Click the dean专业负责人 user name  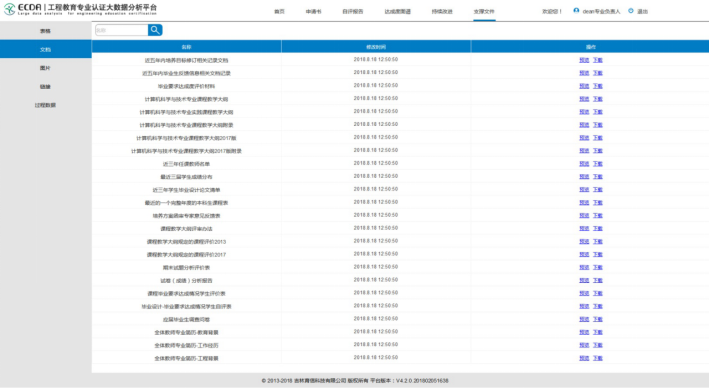click(601, 11)
